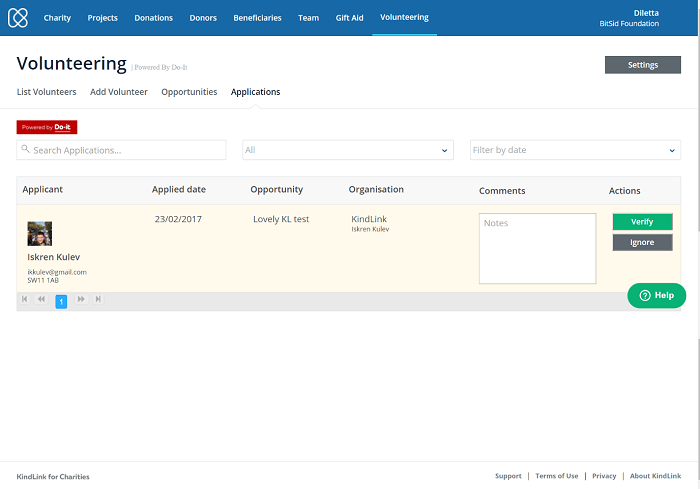
Task: Open the Projects menu
Action: (x=103, y=18)
